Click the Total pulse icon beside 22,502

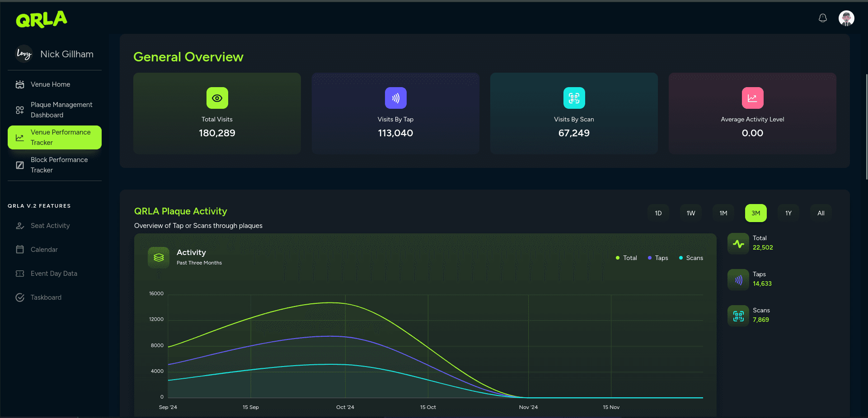point(738,244)
